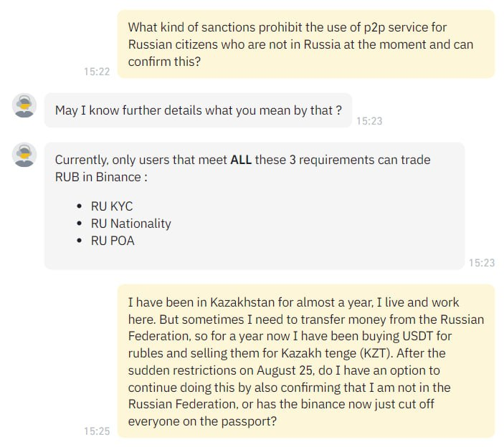504x447 pixels.
Task: Click the 15:25 timestamp
Action: [96, 431]
